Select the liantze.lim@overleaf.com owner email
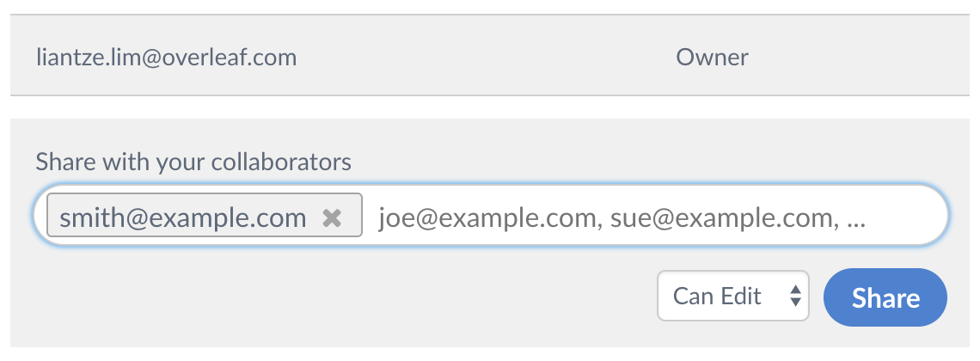The height and width of the screenshot is (361, 980). 166,58
